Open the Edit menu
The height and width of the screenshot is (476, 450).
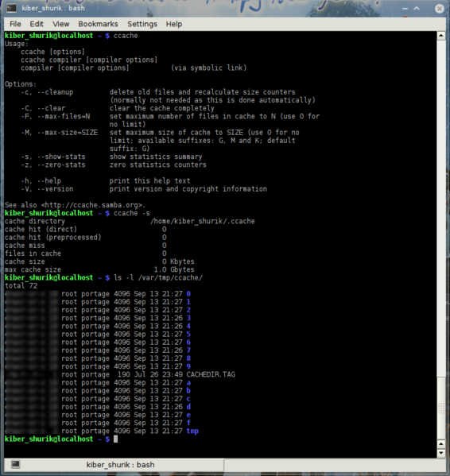(37, 24)
